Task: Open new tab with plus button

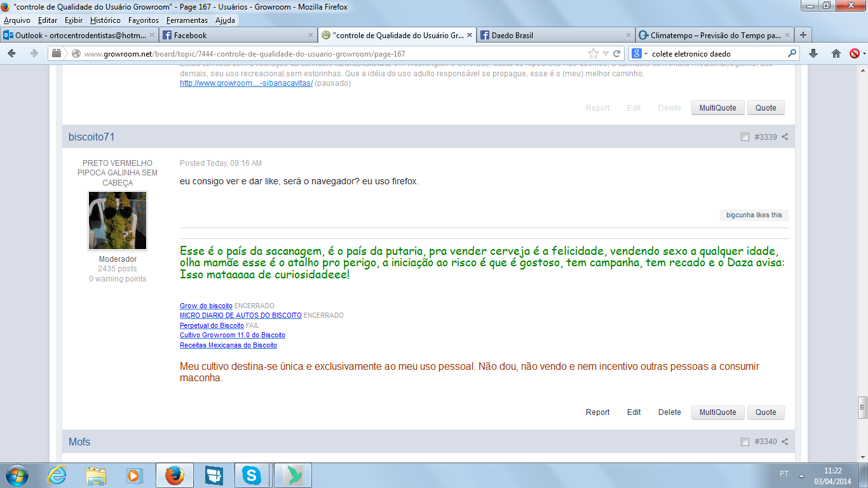Action: pos(803,35)
